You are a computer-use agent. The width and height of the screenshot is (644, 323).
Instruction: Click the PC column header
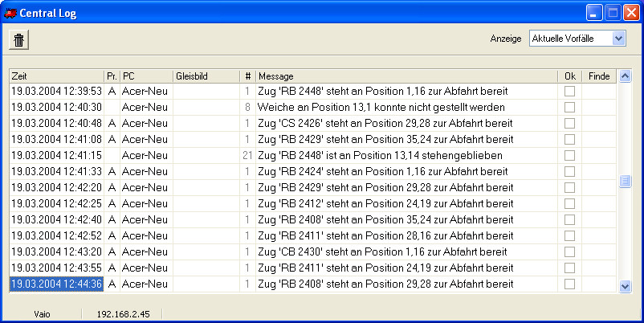[x=147, y=76]
